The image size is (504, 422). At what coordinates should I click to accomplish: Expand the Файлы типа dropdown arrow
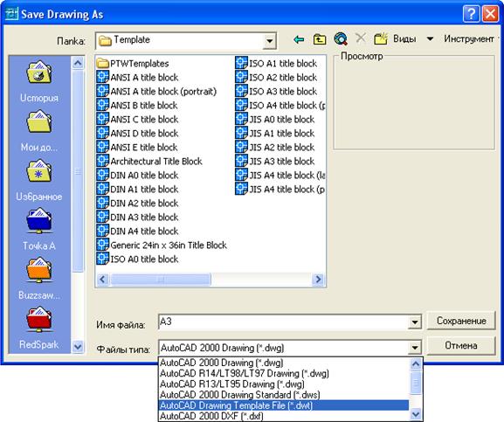pyautogui.click(x=414, y=348)
